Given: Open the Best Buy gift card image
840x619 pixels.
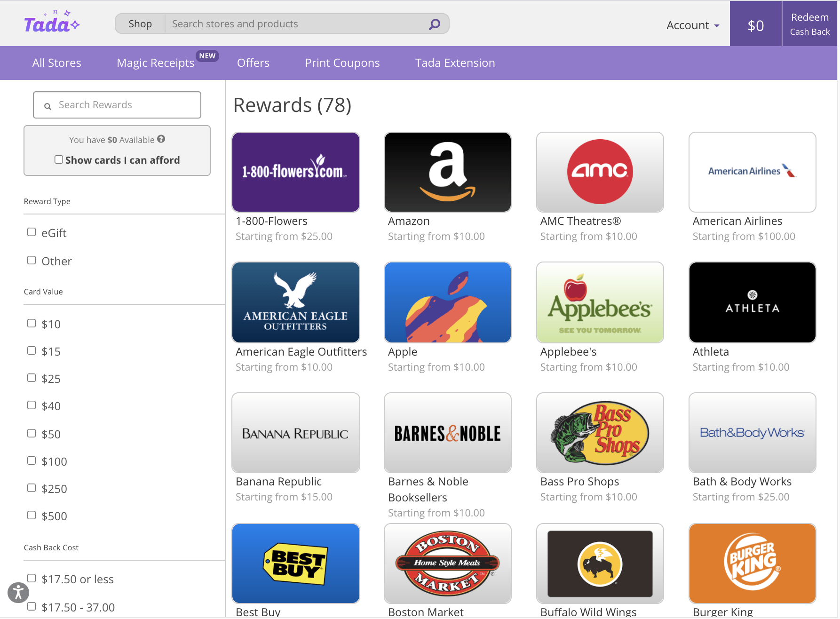Looking at the screenshot, I should tap(296, 563).
